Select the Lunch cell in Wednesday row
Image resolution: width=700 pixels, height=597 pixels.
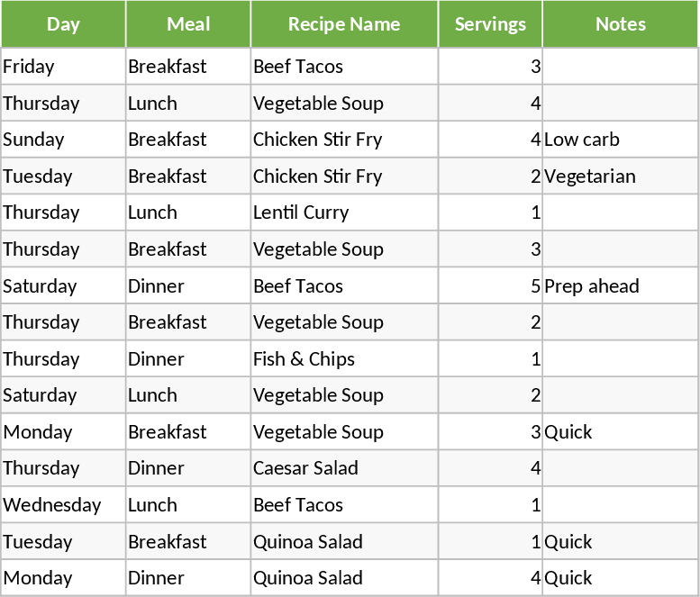[x=188, y=505]
